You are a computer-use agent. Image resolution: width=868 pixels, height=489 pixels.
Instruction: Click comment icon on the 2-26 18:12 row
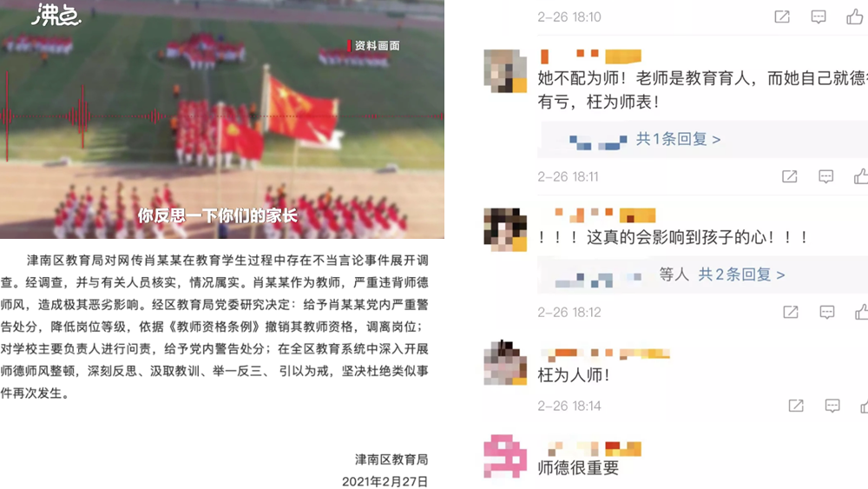coord(827,313)
